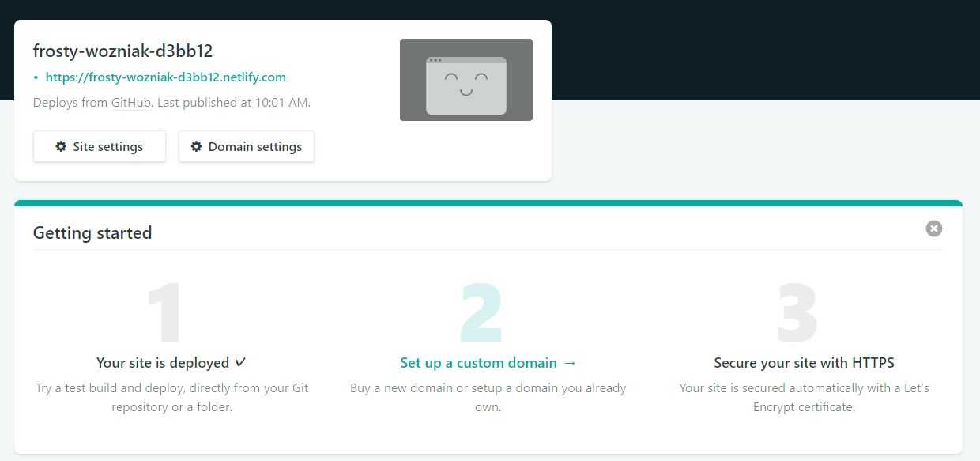The image size is (980, 461).
Task: Open the Domain settings button
Action: tap(247, 146)
